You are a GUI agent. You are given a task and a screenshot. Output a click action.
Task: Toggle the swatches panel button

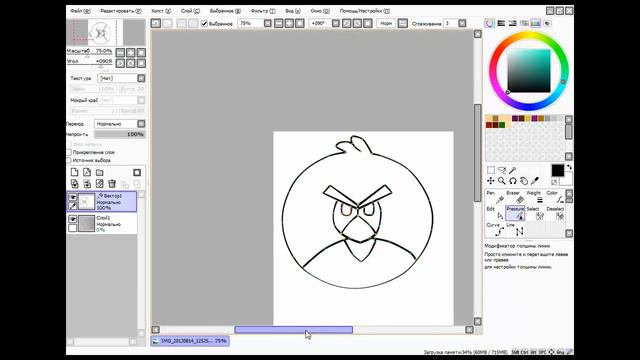coord(535,23)
